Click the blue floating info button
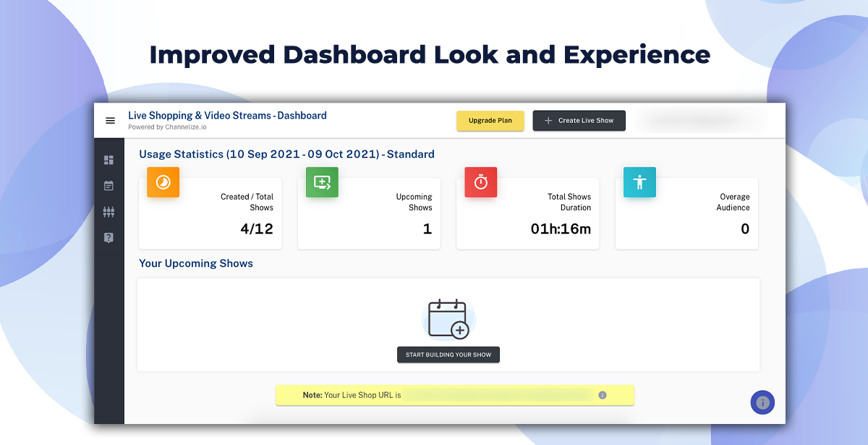 [x=762, y=402]
